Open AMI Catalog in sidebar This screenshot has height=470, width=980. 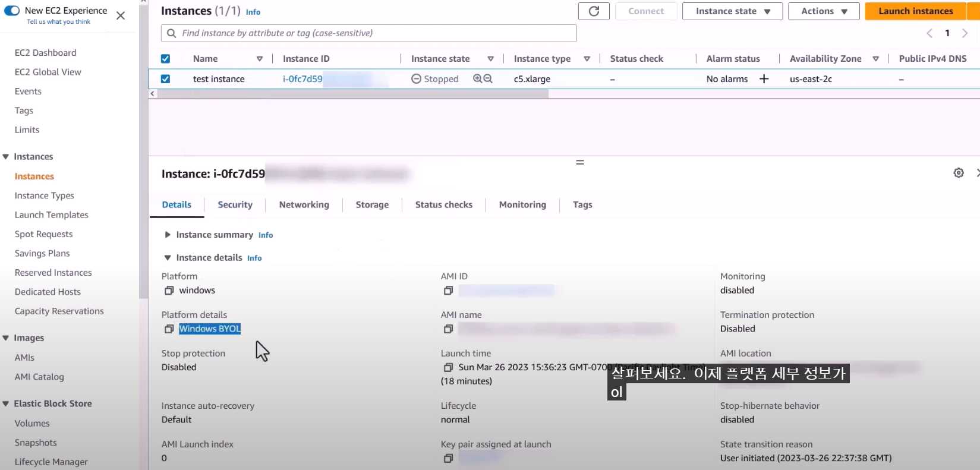click(39, 377)
